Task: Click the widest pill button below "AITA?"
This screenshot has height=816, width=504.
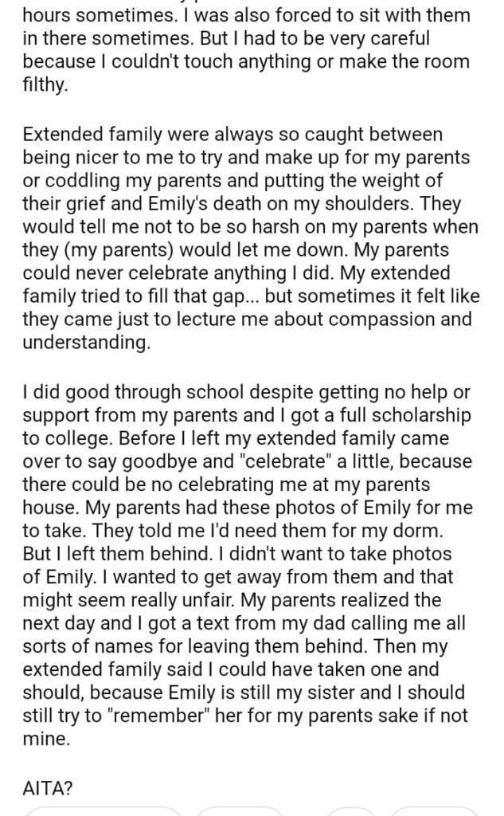Action: tap(104, 811)
